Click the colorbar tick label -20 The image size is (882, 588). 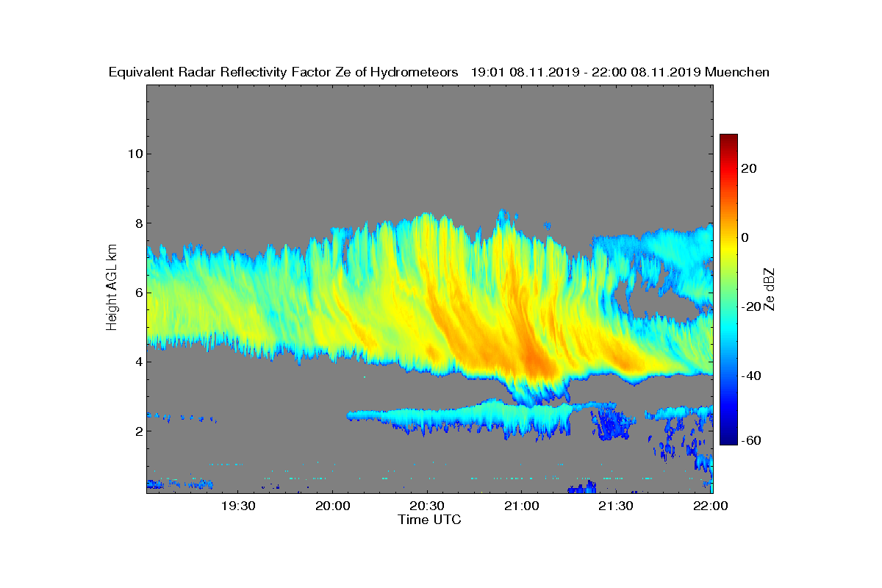(750, 306)
